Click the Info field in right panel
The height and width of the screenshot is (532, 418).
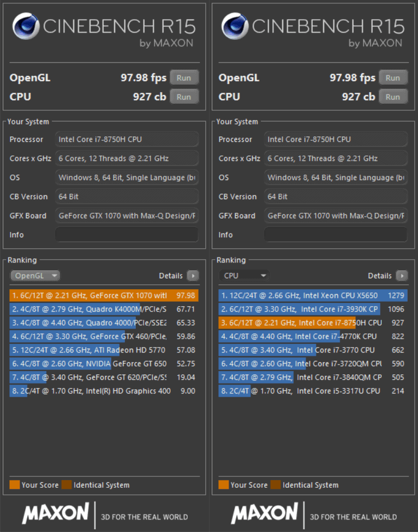tap(336, 235)
